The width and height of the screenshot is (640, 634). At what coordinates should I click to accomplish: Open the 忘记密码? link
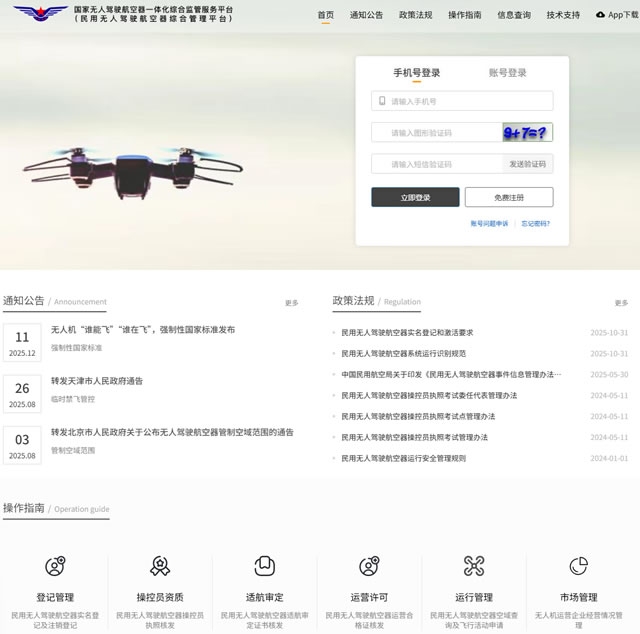536,223
